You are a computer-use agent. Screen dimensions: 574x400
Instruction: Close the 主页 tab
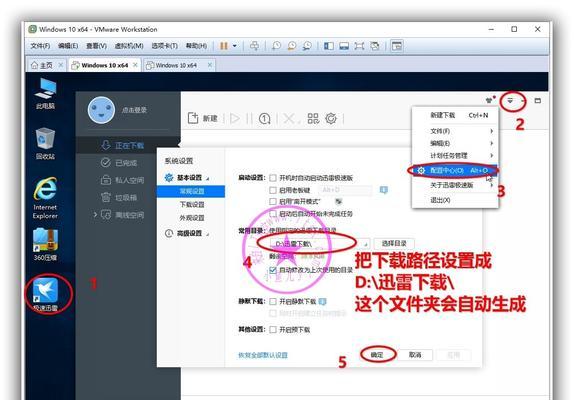pyautogui.click(x=61, y=65)
